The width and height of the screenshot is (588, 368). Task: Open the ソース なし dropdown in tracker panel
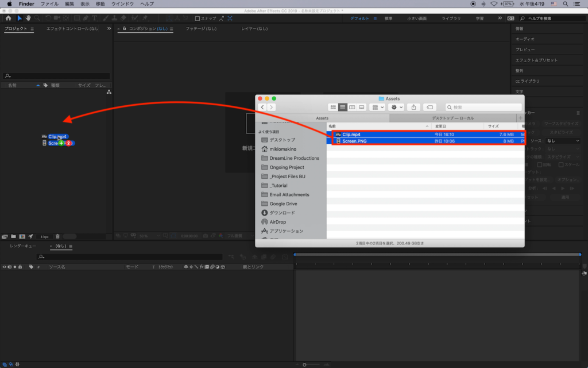[x=563, y=141]
